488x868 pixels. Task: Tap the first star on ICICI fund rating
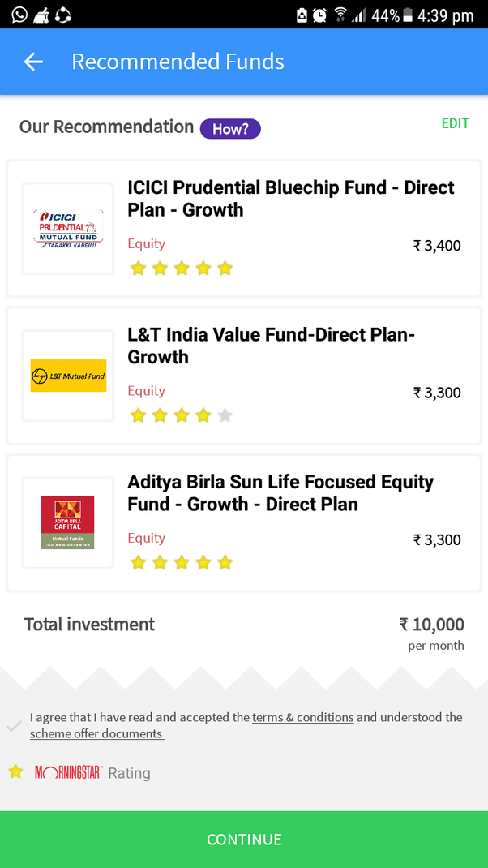138,268
